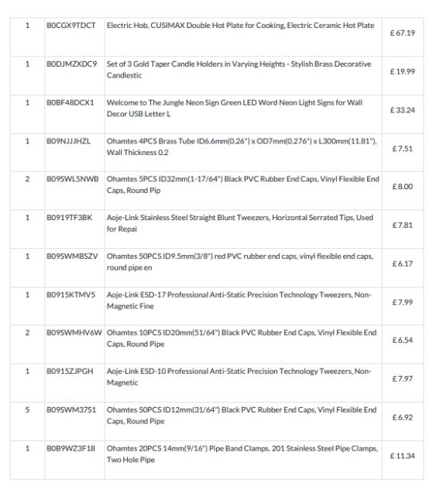Click product code B09SWMHV6W
Screen dimensions: 433x504
point(74,333)
